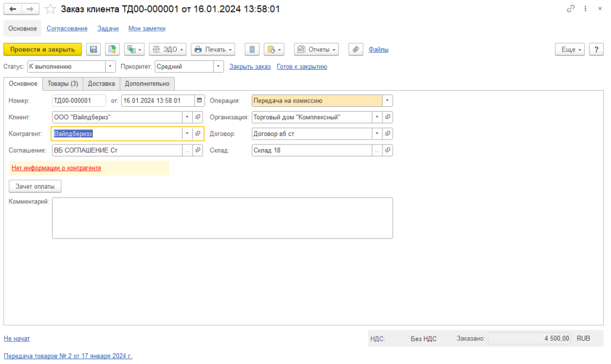The width and height of the screenshot is (611, 364).
Task: Open the Печать print menu
Action: click(x=213, y=50)
